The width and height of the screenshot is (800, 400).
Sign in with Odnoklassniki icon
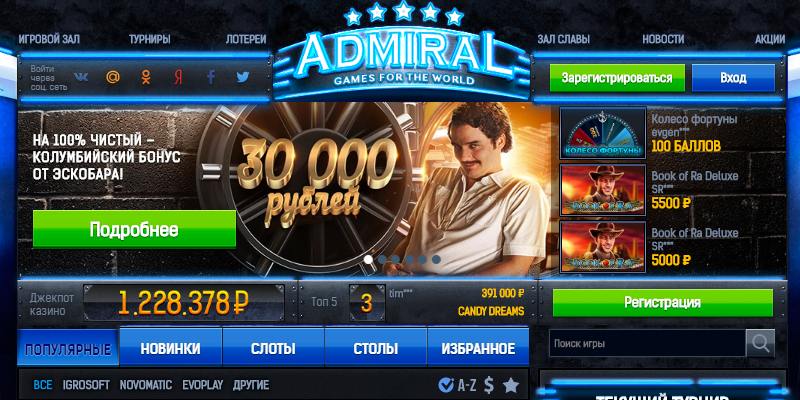[146, 77]
